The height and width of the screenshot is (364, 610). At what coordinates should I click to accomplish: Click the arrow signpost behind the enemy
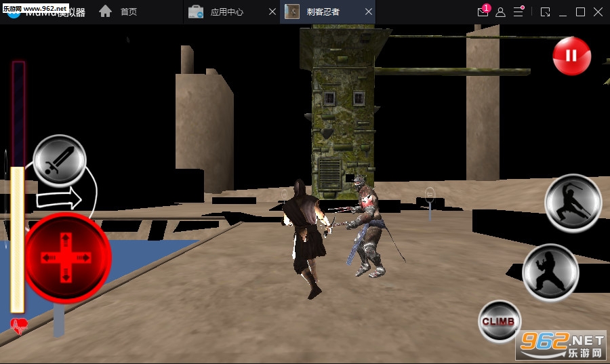430,204
